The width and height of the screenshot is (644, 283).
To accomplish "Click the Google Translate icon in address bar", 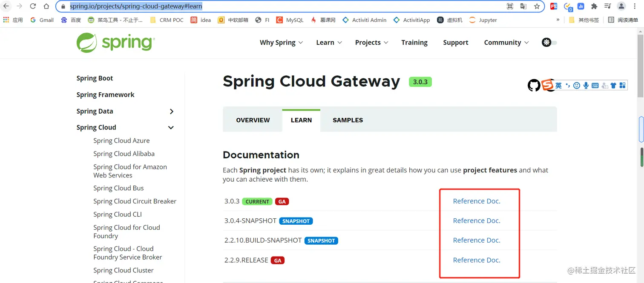I will click(x=523, y=6).
